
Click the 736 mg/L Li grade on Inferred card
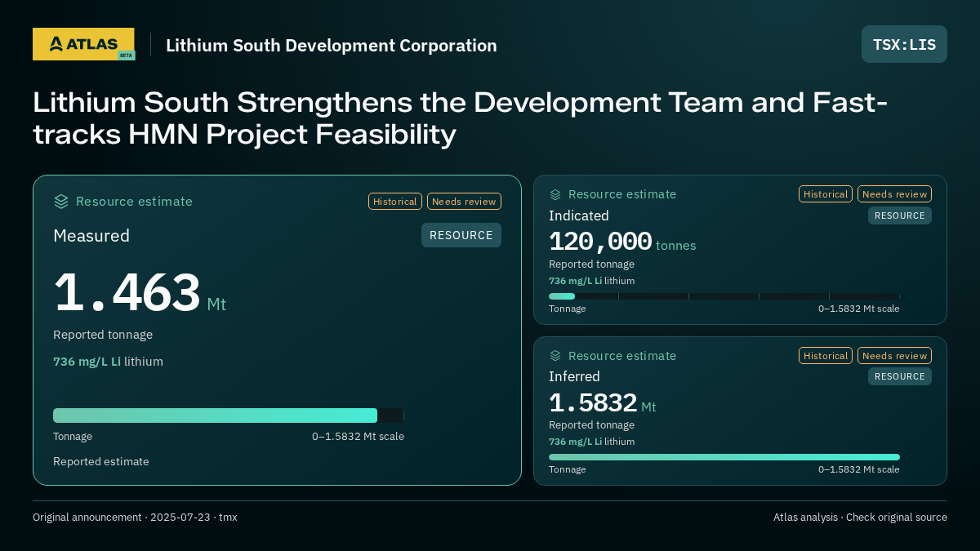click(x=591, y=442)
